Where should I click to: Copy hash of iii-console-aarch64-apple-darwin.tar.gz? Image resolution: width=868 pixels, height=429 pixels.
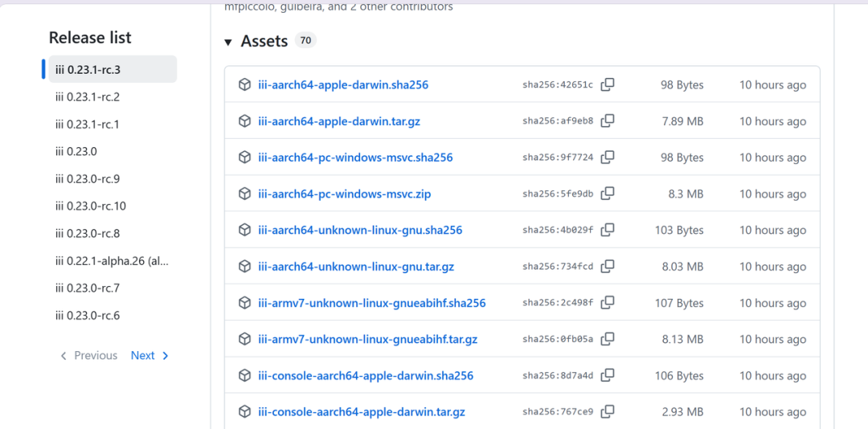[x=608, y=412]
